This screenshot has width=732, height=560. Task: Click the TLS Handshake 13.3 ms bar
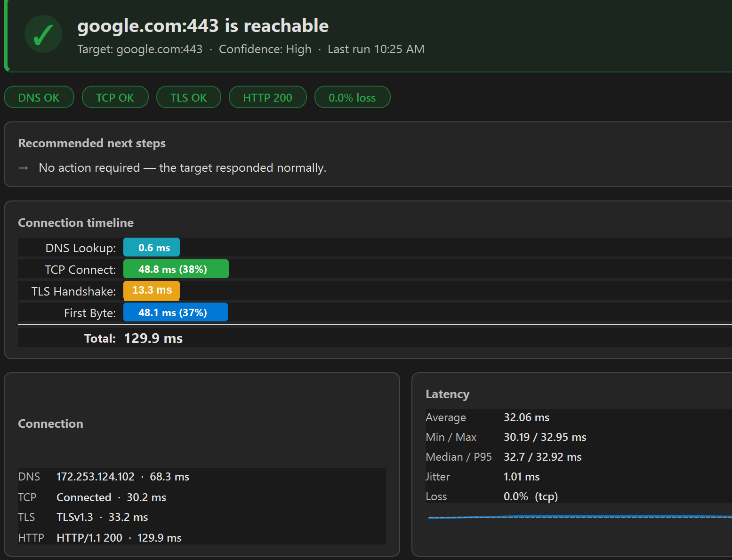(x=152, y=290)
